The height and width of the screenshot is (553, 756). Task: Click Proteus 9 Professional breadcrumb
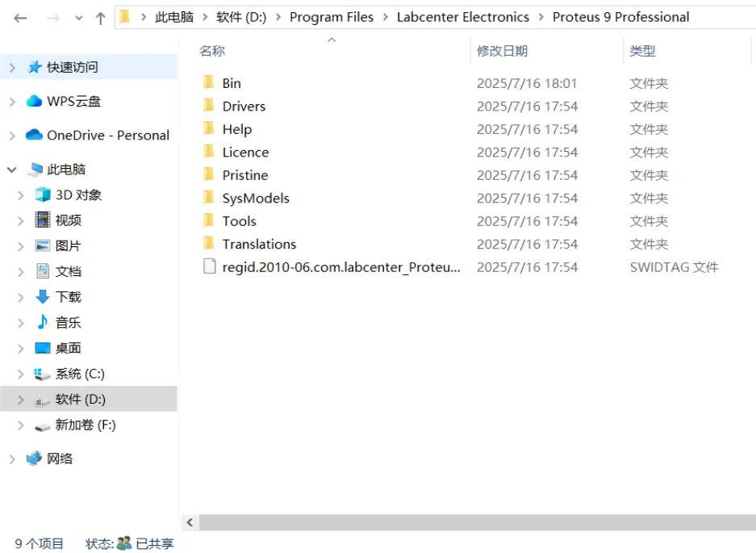(x=621, y=18)
